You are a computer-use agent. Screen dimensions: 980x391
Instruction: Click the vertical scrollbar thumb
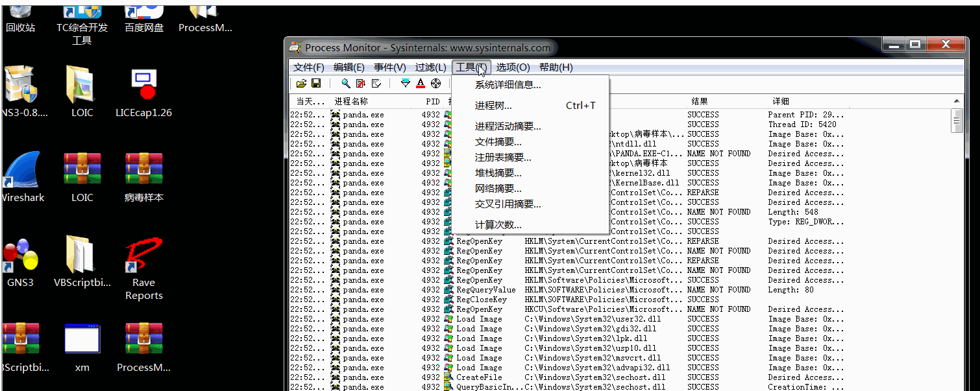[957, 121]
